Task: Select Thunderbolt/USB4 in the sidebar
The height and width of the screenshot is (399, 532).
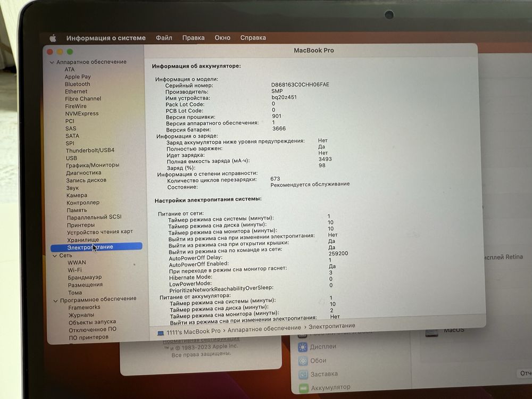Action: pos(90,151)
